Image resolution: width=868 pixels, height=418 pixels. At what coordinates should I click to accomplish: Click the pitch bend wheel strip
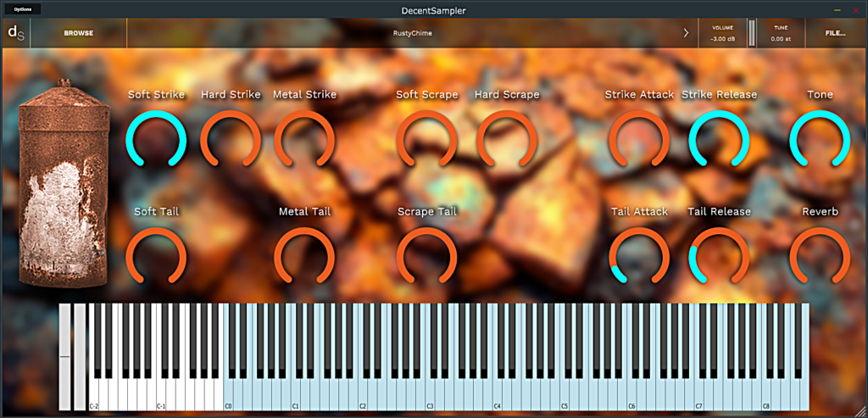[64, 357]
